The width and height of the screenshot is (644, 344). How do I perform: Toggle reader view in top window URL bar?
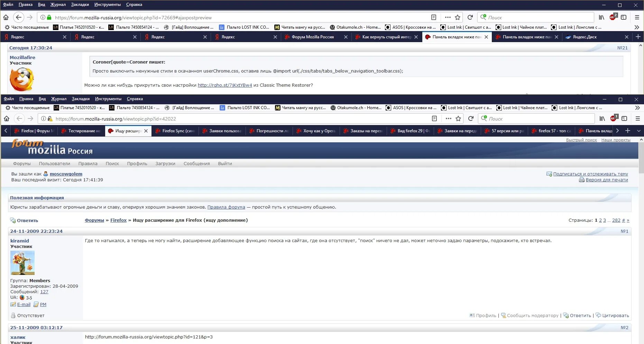[434, 17]
